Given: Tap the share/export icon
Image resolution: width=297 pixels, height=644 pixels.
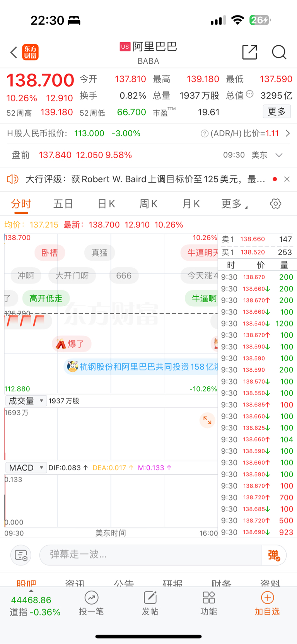Looking at the screenshot, I should [x=250, y=52].
